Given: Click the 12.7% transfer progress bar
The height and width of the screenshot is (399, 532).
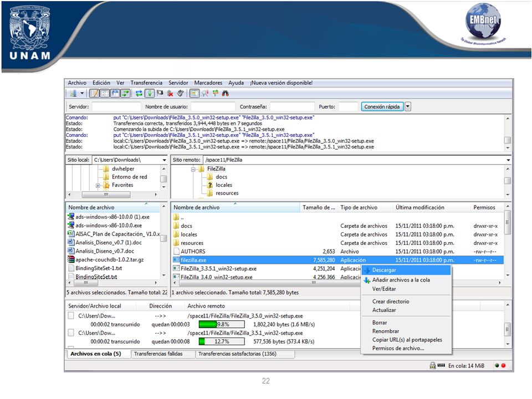Looking at the screenshot, I should click(222, 341).
